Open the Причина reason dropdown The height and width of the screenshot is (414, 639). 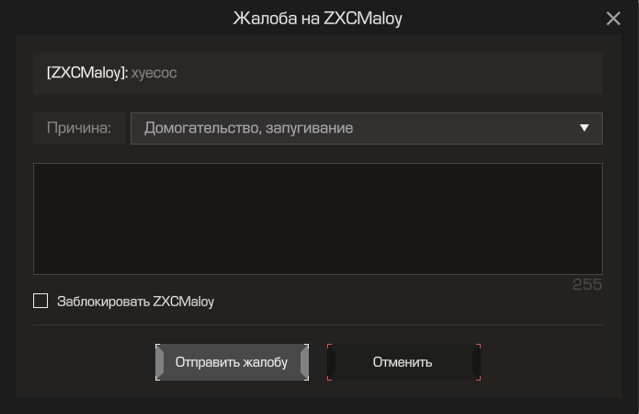[366, 128]
